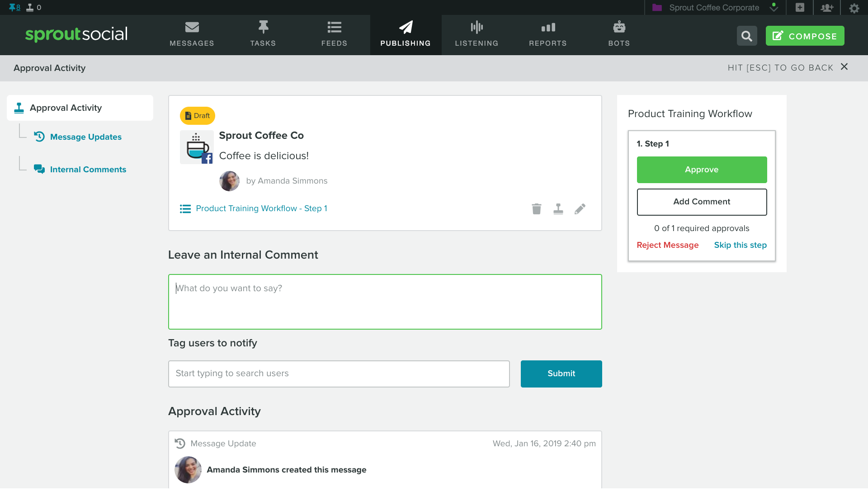The image size is (868, 501).
Task: Open the Messages section
Action: (192, 35)
